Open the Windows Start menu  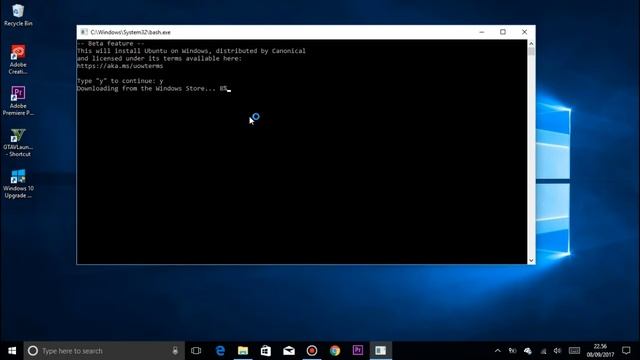[x=12, y=351]
